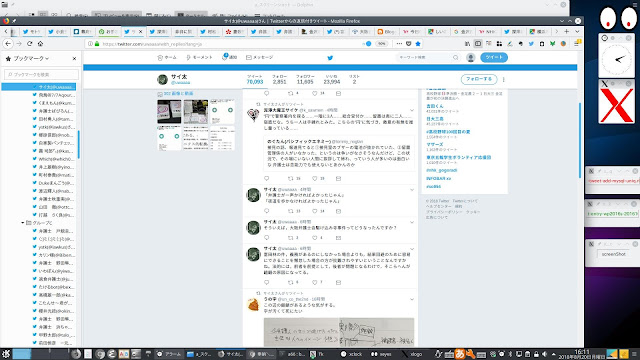640x360 pixels.
Task: Click the ブックマークを検索 search field
Action: click(x=41, y=75)
